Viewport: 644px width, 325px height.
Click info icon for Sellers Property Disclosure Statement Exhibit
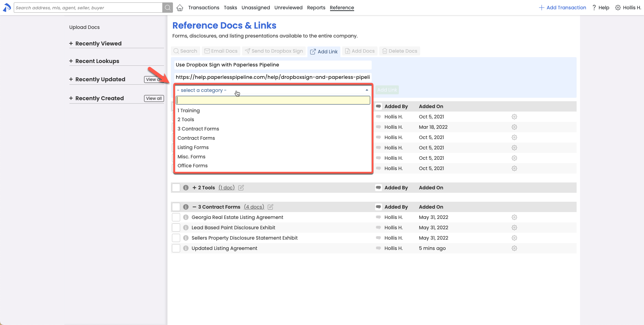click(186, 238)
